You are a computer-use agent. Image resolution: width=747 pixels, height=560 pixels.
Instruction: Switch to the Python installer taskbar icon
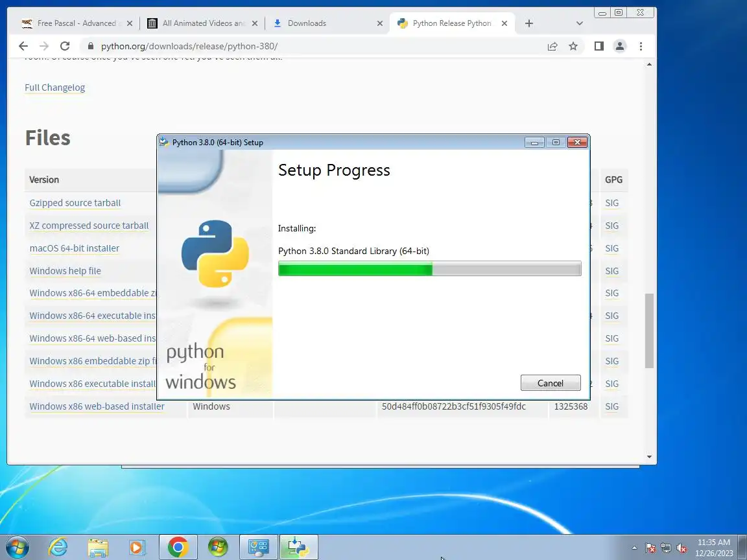coord(299,547)
